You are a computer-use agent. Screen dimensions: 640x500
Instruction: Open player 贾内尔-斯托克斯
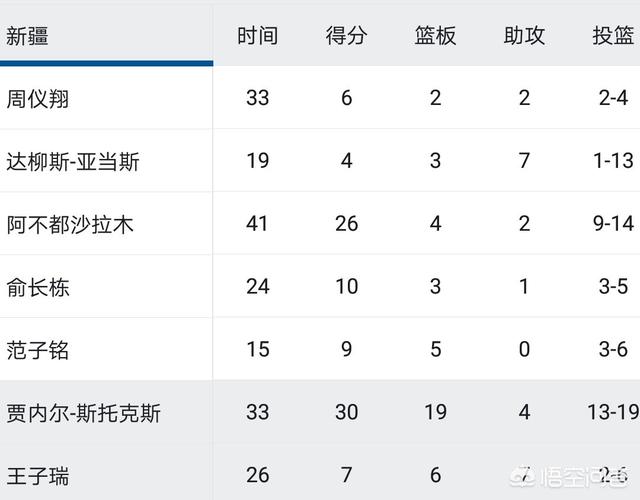(x=83, y=413)
